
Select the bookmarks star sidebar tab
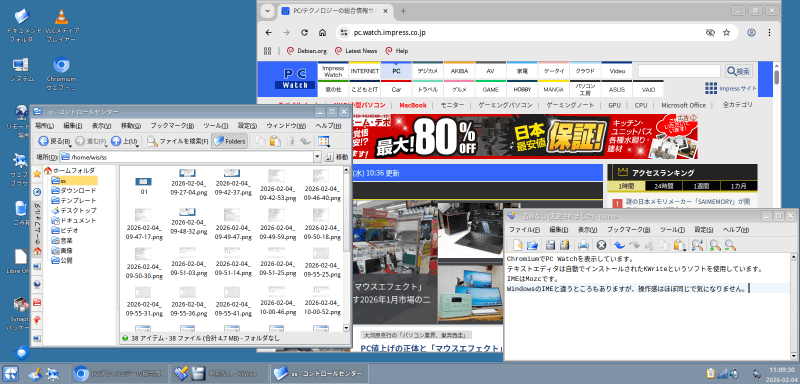(x=37, y=174)
